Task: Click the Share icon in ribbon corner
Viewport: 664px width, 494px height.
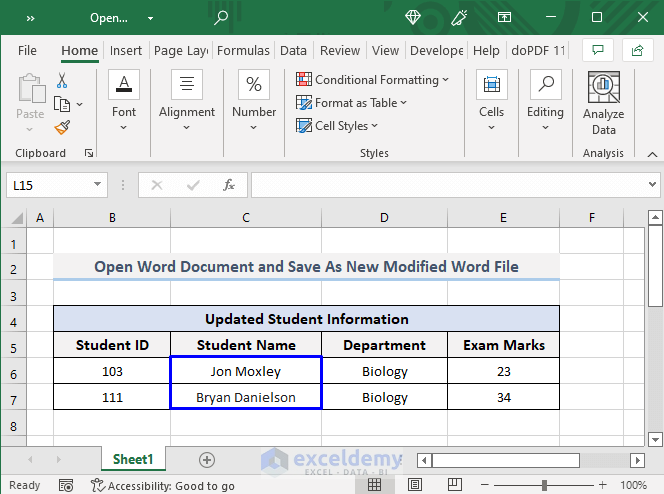Action: click(x=637, y=50)
